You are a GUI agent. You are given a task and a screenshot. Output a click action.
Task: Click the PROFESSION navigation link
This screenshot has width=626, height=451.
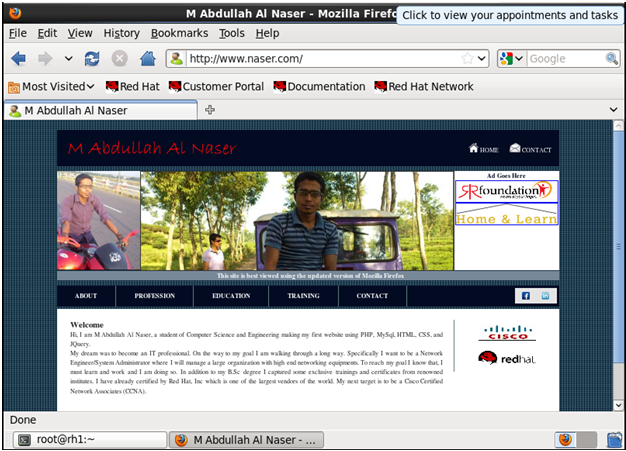tap(155, 296)
